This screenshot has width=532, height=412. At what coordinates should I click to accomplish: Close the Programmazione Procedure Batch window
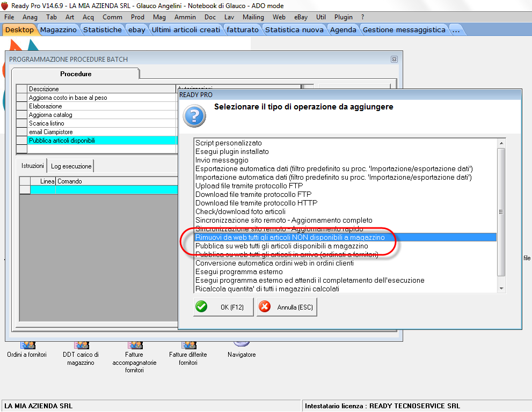point(394,60)
